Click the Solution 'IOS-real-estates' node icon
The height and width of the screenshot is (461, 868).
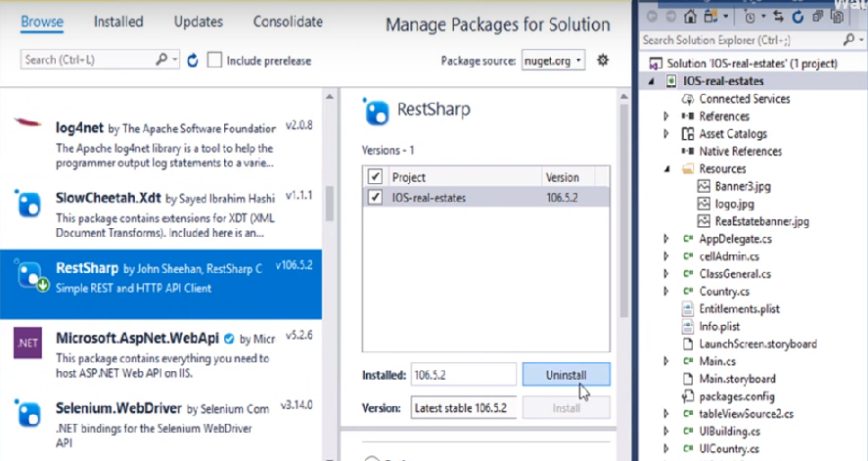656,65
